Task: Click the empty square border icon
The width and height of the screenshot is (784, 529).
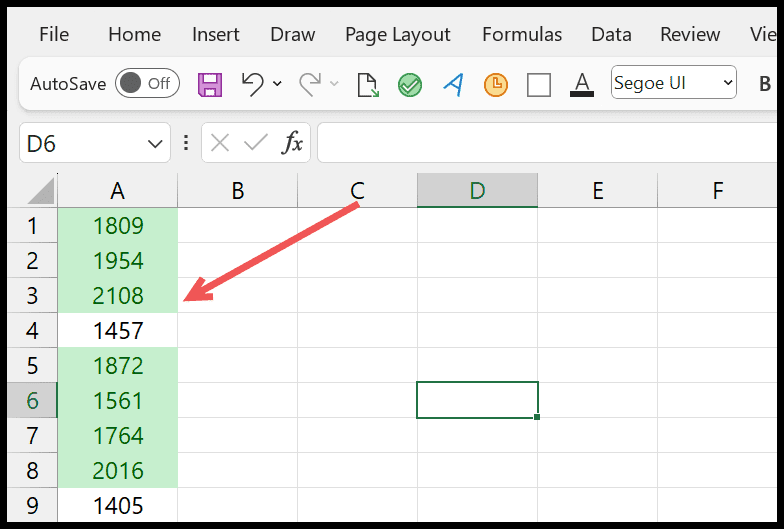Action: click(539, 84)
